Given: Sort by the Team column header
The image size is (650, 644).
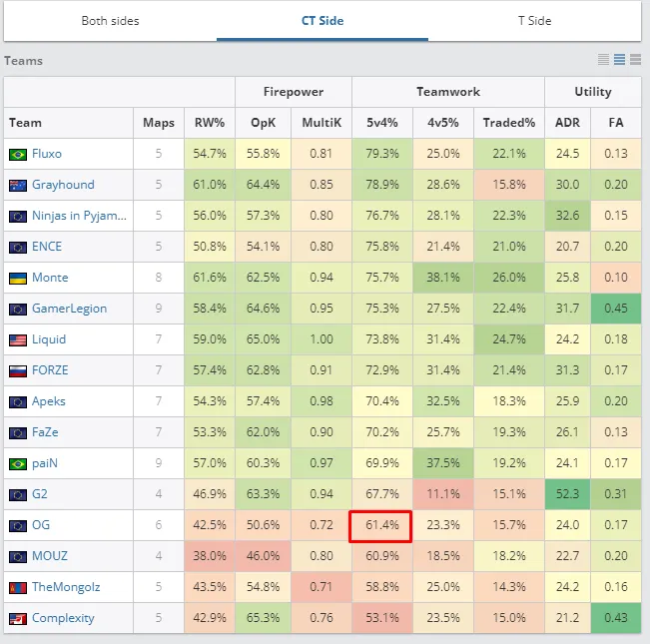Looking at the screenshot, I should 69,123.
